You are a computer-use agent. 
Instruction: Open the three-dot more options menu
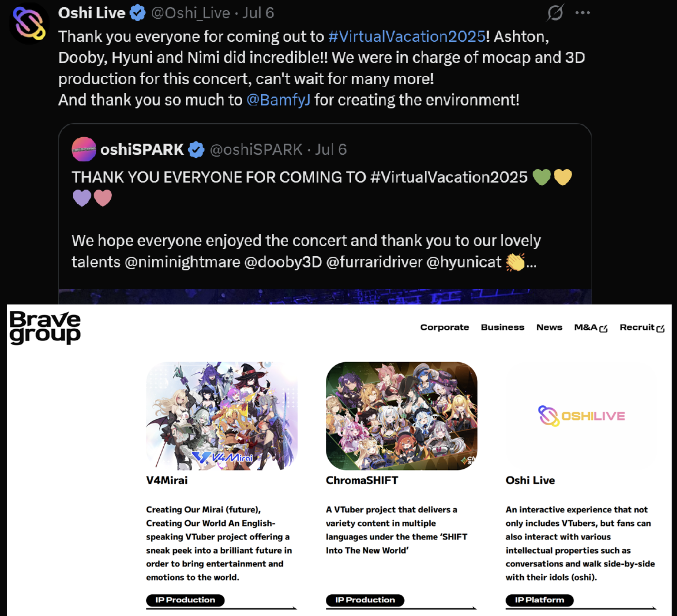point(583,13)
